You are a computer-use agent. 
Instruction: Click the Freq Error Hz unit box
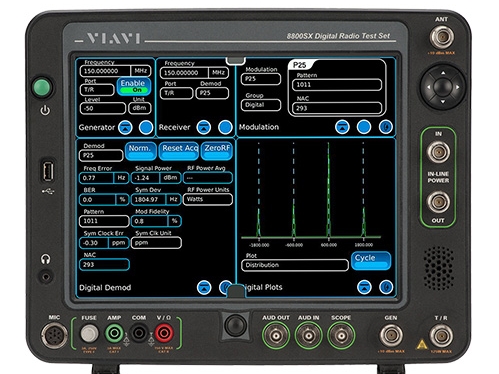[121, 178]
